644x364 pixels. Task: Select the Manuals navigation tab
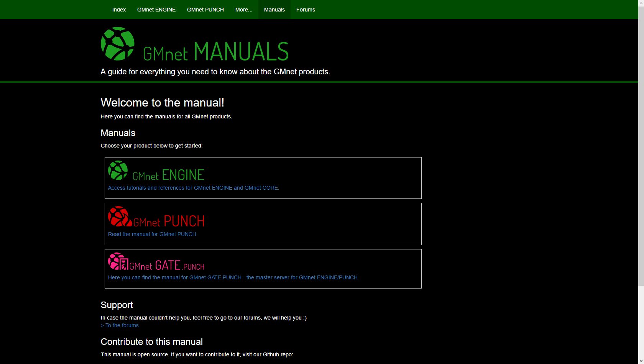tap(274, 9)
